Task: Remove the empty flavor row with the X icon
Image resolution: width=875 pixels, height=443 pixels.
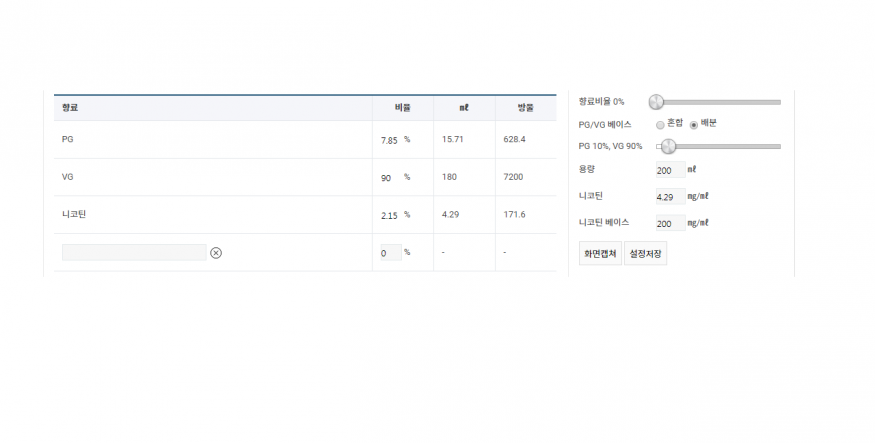Action: (x=216, y=253)
